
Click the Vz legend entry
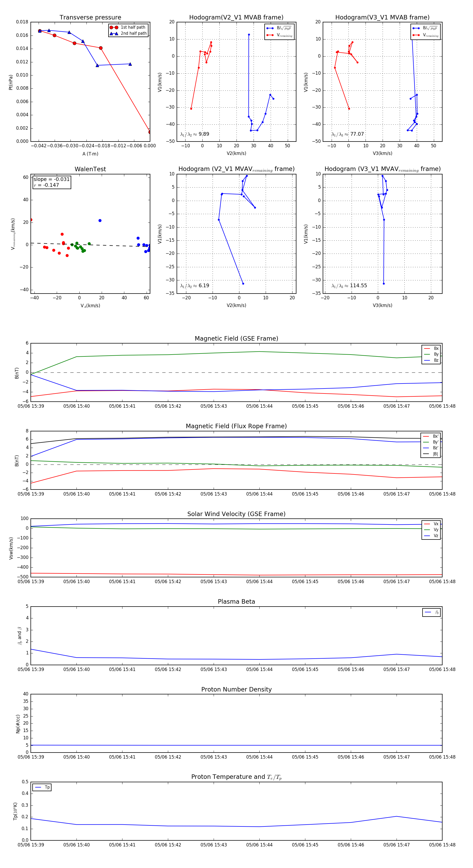pyautogui.click(x=431, y=536)
